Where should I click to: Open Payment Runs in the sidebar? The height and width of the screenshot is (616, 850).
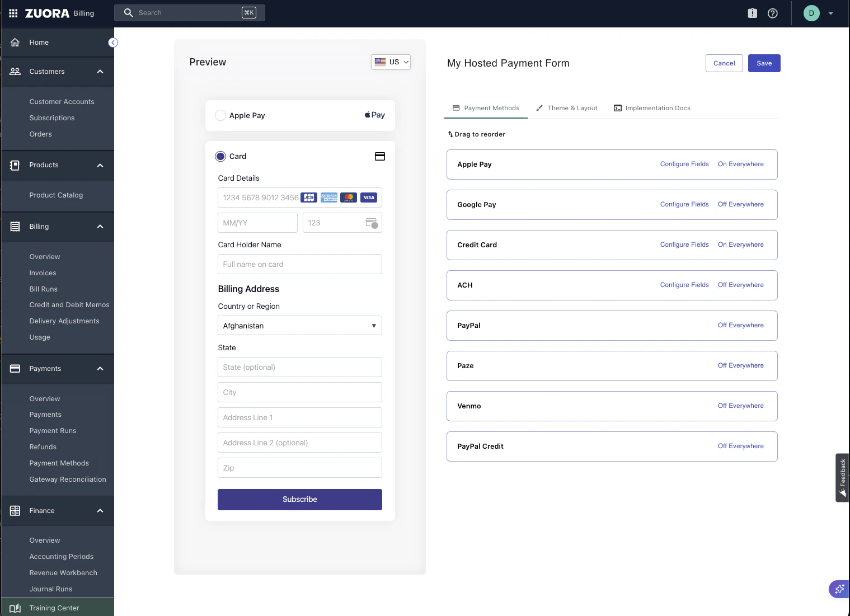coord(53,431)
